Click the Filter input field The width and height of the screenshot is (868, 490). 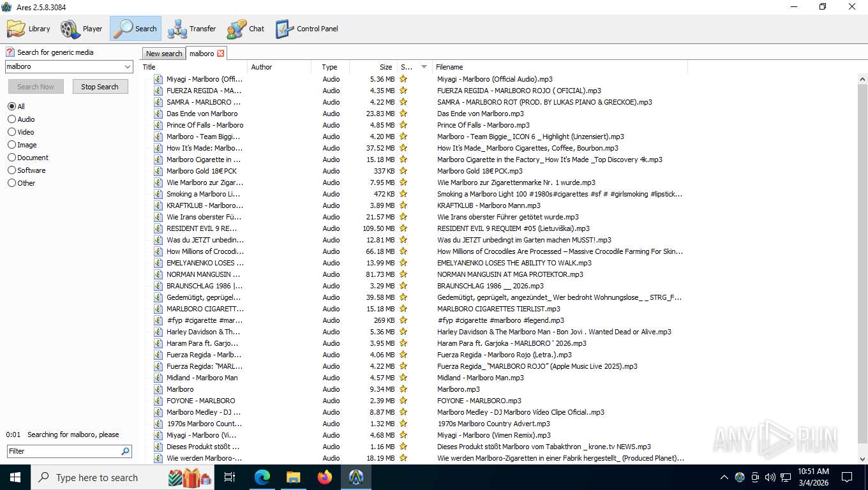tap(63, 451)
